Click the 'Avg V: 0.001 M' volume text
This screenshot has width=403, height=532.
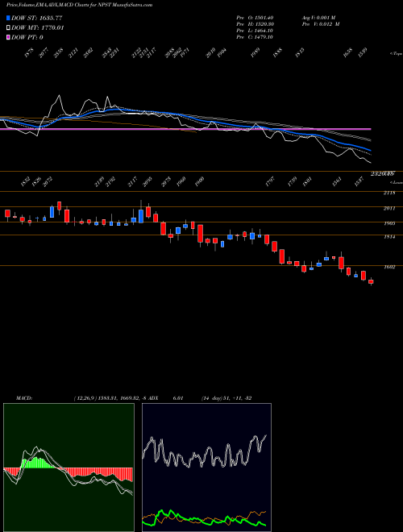click(x=318, y=18)
